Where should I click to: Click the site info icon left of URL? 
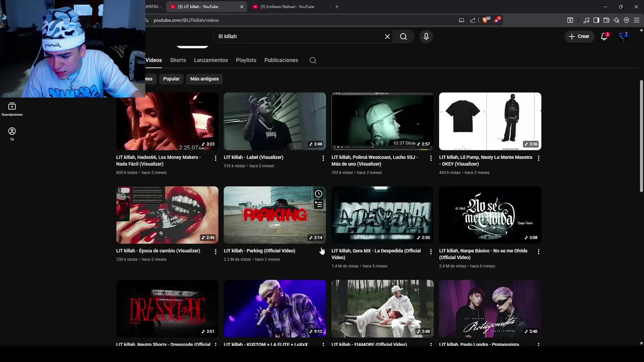pos(146,20)
